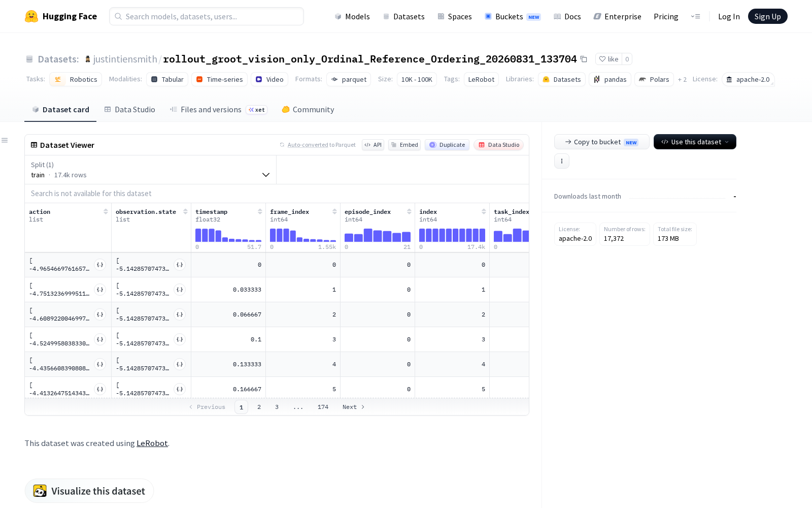Expand observation.state JSON in the 0.1 row

click(180, 339)
